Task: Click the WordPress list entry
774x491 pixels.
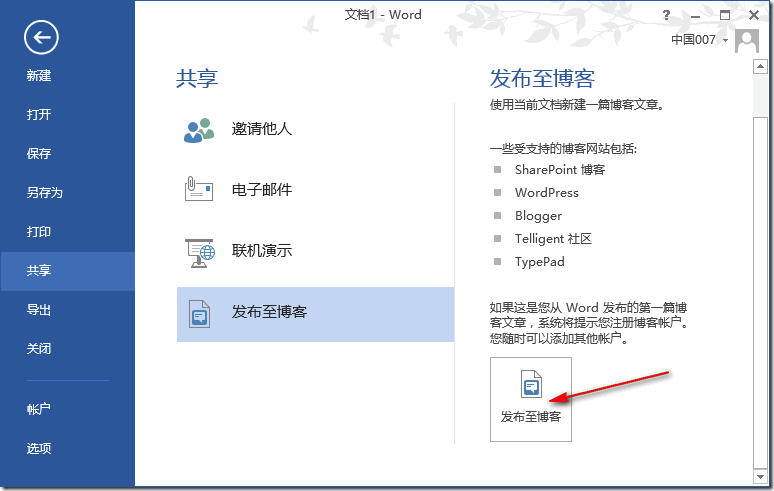Action: point(546,193)
